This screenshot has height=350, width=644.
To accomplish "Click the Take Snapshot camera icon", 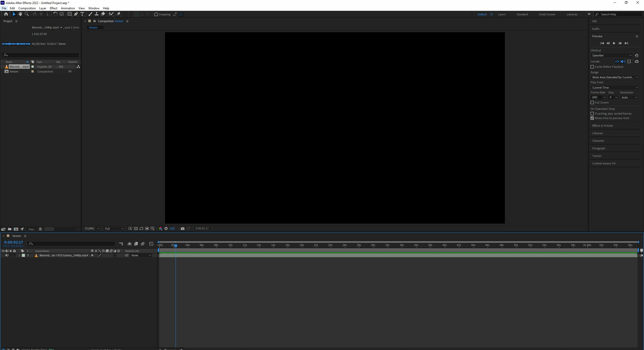I will tap(182, 229).
